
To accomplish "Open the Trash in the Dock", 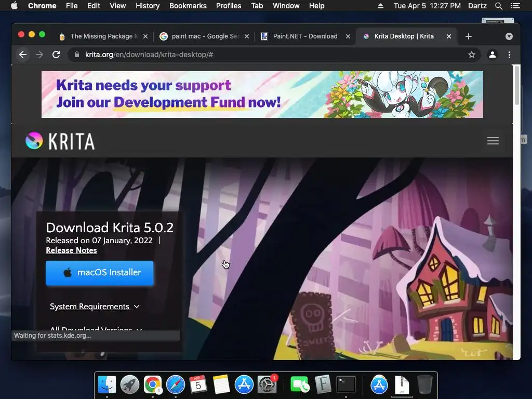I will tap(425, 384).
